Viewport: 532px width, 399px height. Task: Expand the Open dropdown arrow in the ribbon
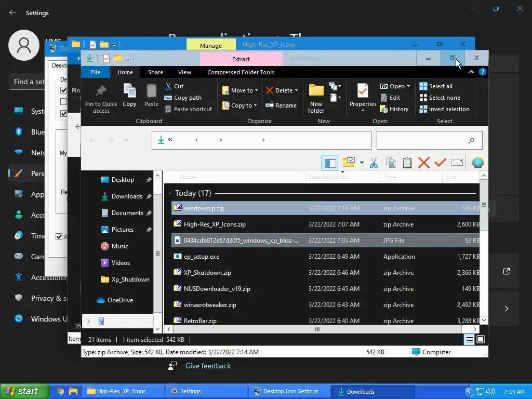coord(408,86)
